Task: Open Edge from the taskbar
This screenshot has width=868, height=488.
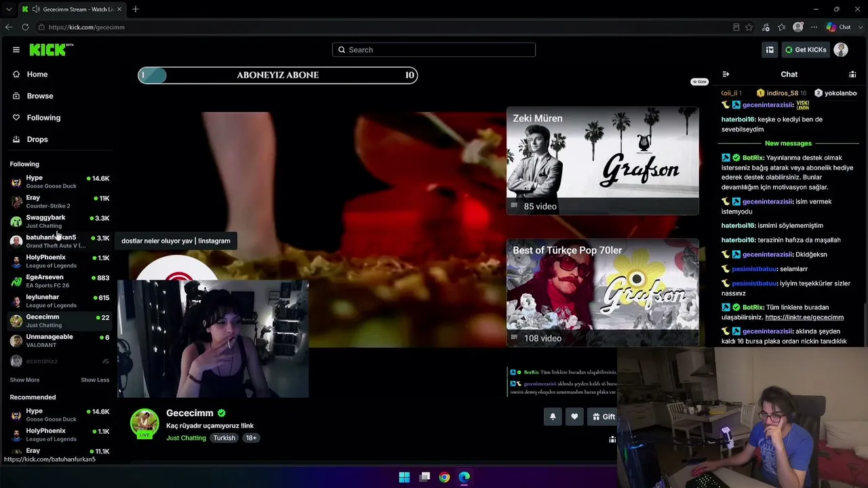Action: (x=464, y=477)
